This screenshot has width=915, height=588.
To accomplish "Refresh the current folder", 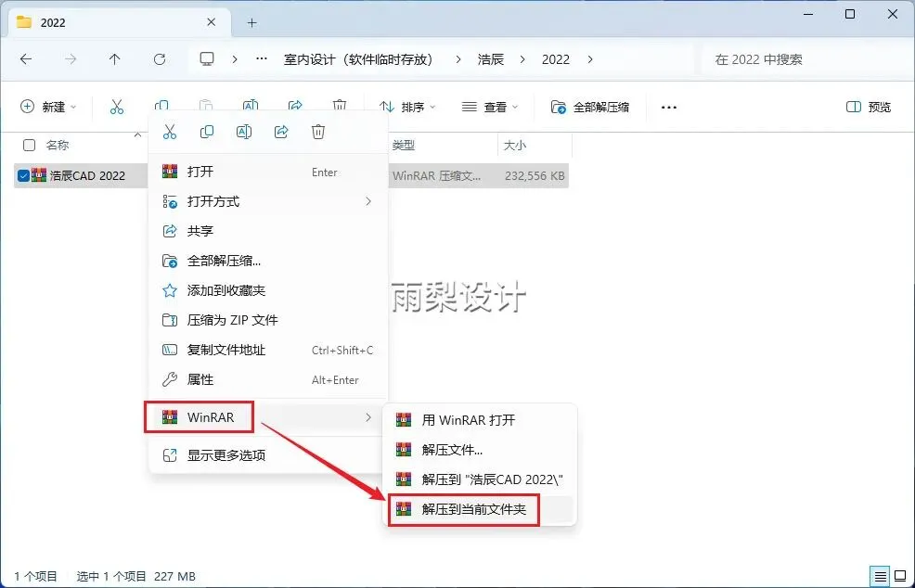I will pos(160,59).
